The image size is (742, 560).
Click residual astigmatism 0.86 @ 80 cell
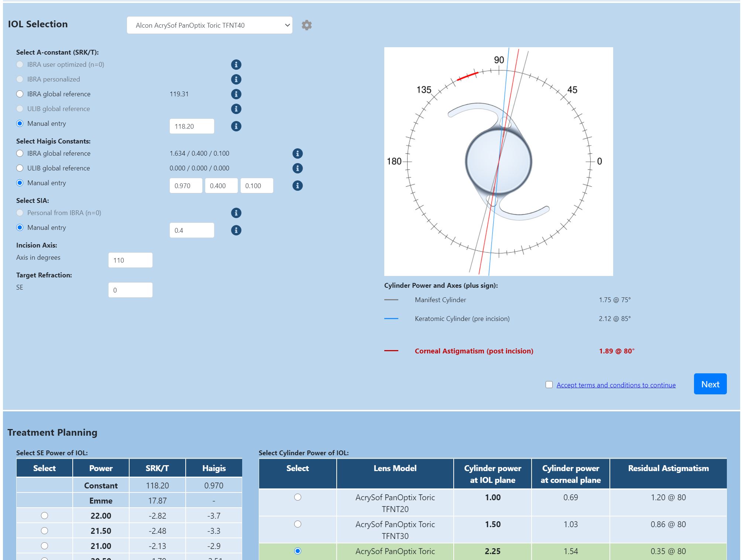[669, 529]
